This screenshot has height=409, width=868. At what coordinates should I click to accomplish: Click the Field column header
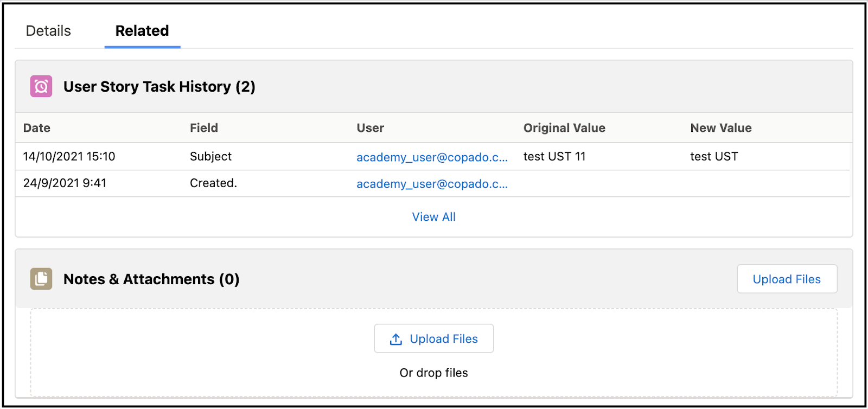click(x=204, y=128)
